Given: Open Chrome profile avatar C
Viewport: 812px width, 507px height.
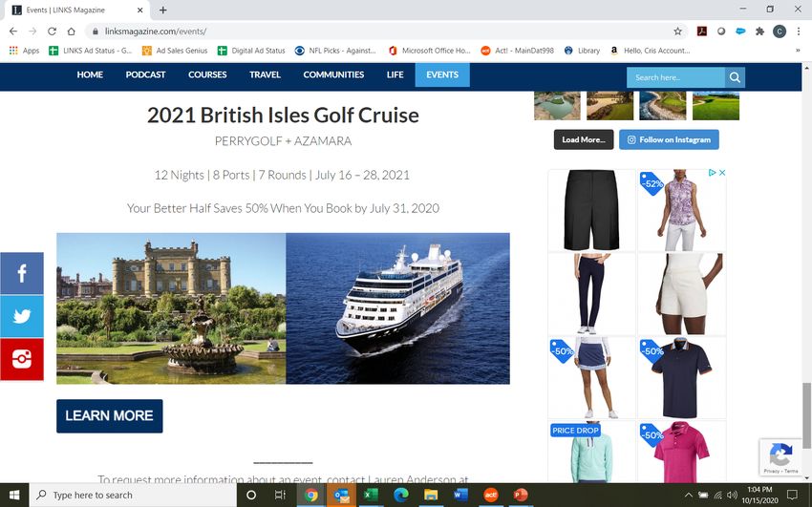Looking at the screenshot, I should 780,32.
